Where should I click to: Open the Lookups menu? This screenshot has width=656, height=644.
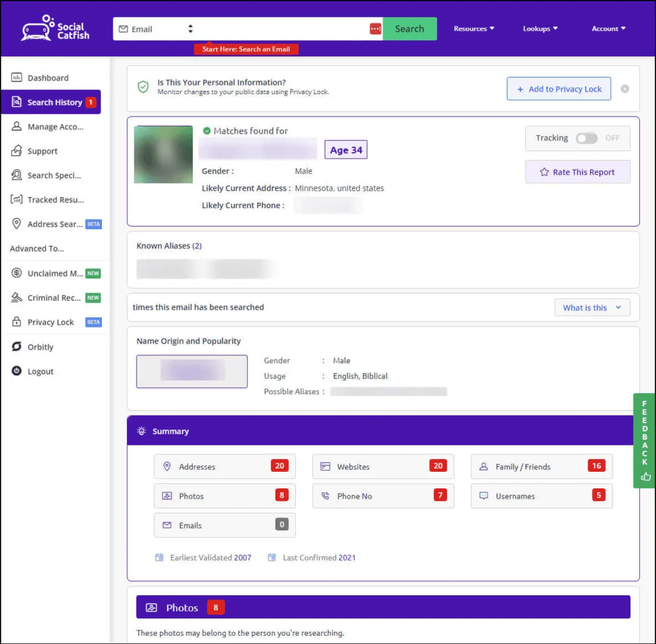[540, 28]
